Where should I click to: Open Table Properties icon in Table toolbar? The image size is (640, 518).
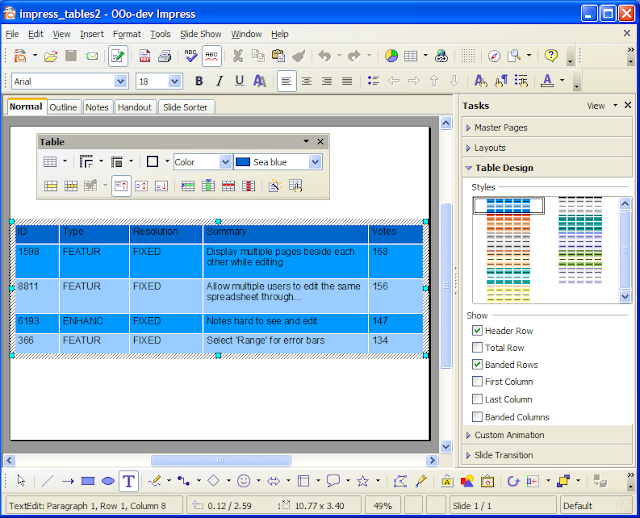click(296, 186)
